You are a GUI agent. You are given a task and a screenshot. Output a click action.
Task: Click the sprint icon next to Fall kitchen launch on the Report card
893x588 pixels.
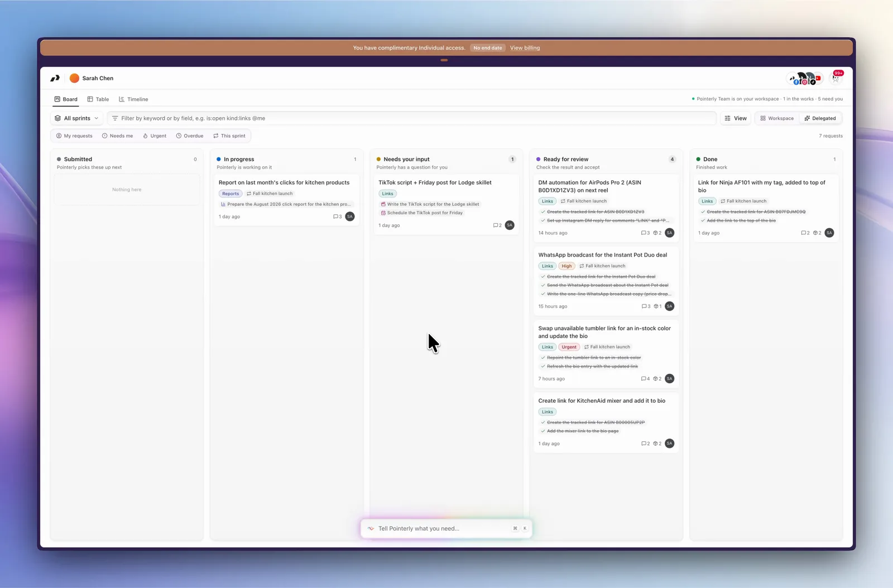pos(249,194)
